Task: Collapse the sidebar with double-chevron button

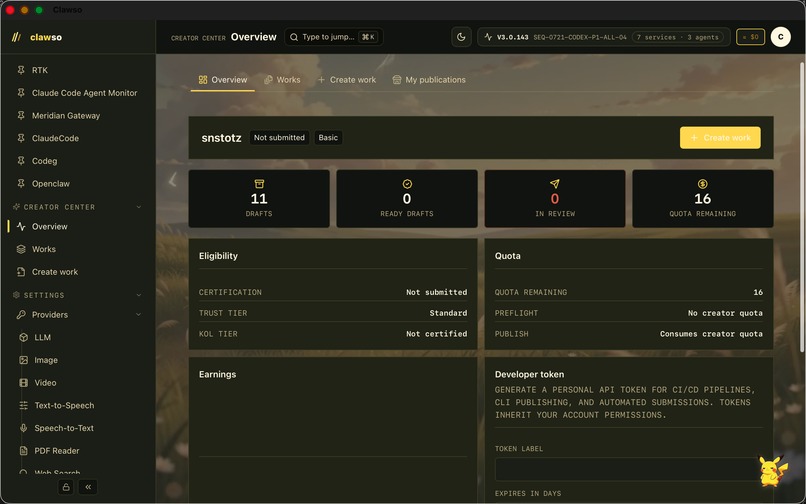Action: pos(88,487)
